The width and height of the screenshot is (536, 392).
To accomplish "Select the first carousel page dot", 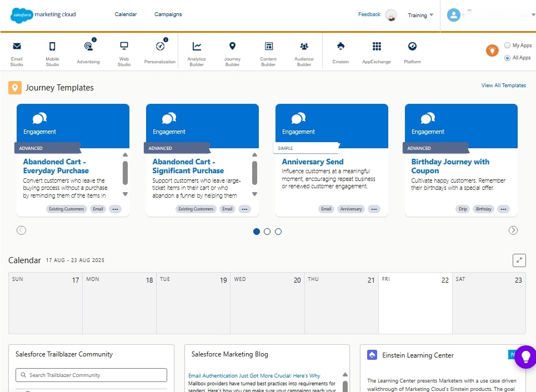I will (x=257, y=232).
